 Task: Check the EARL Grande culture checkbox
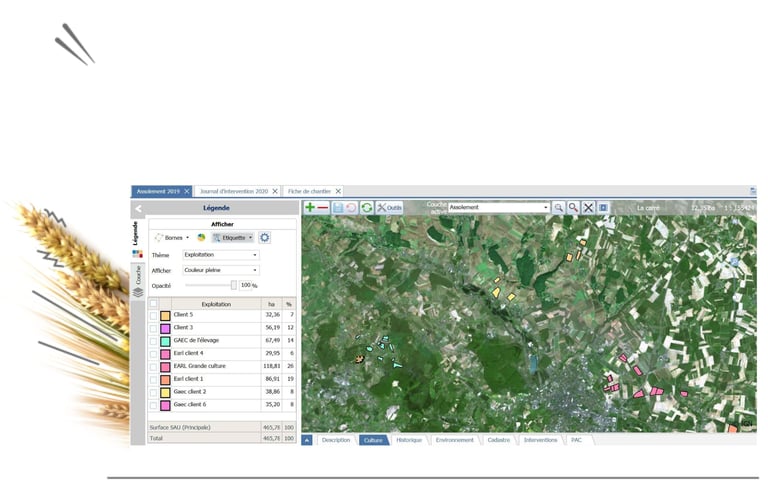click(153, 367)
